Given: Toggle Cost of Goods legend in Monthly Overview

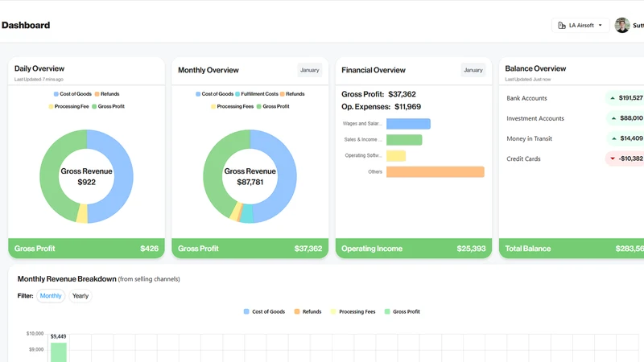Looking at the screenshot, I should click(x=214, y=94).
